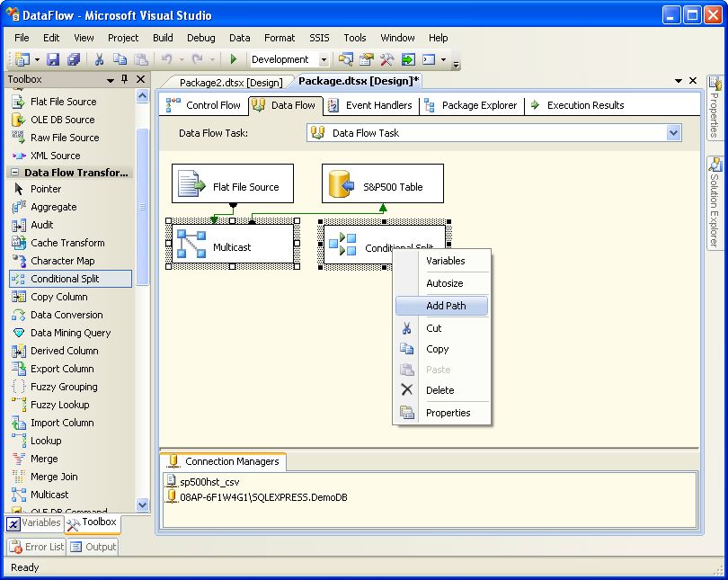
Task: Open the SSIS menu
Action: coord(319,38)
